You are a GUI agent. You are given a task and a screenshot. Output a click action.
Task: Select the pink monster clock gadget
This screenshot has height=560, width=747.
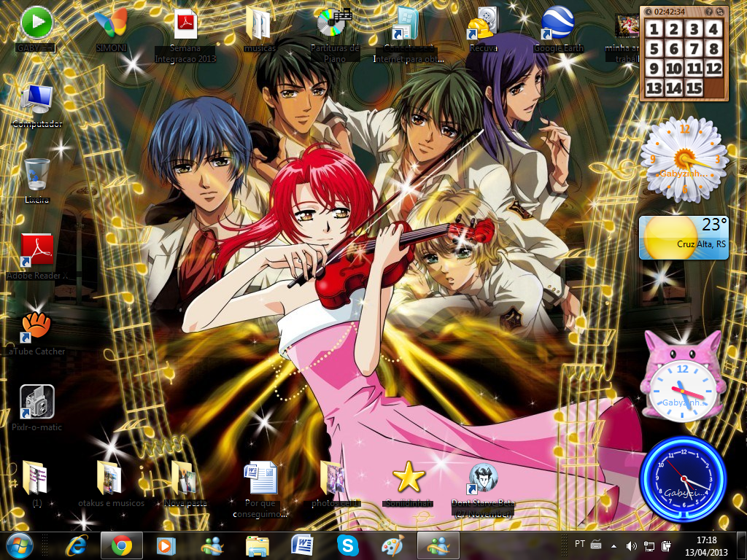point(683,377)
